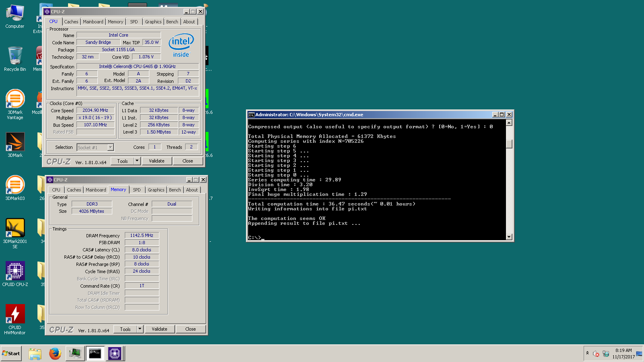Click Total computation time line in cmd

click(x=332, y=204)
